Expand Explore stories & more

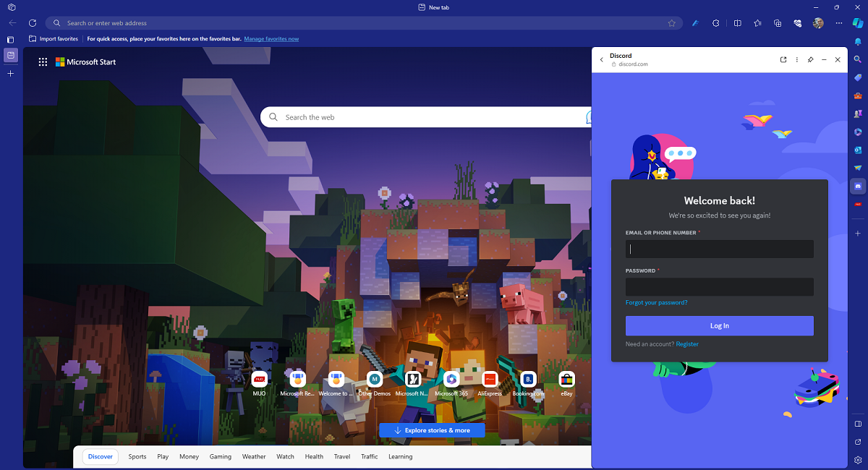click(x=432, y=430)
